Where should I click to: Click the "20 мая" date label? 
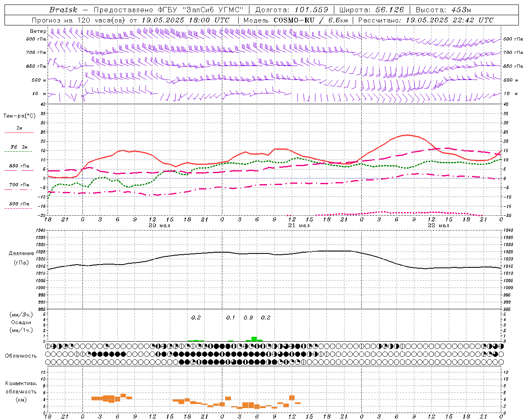tap(159, 226)
